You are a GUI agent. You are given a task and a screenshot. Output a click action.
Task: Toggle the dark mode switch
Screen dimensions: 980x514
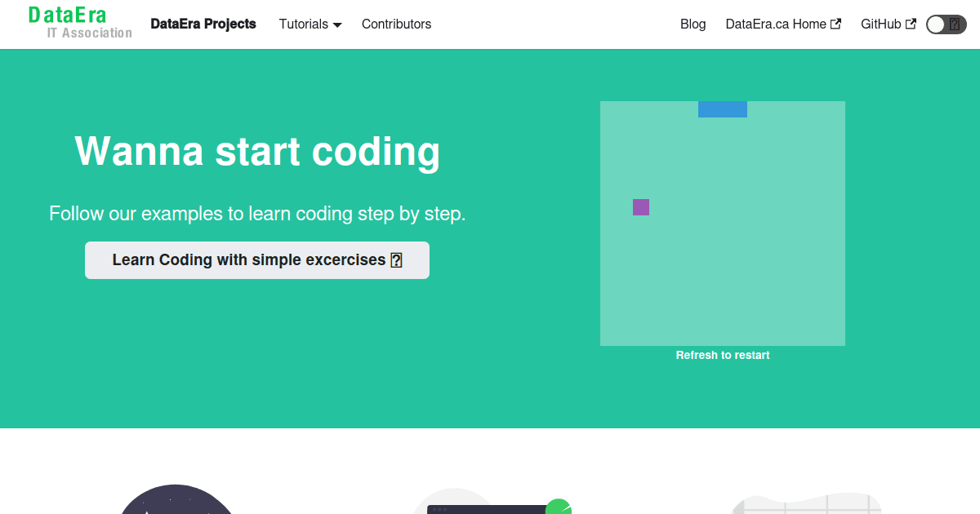click(x=946, y=24)
